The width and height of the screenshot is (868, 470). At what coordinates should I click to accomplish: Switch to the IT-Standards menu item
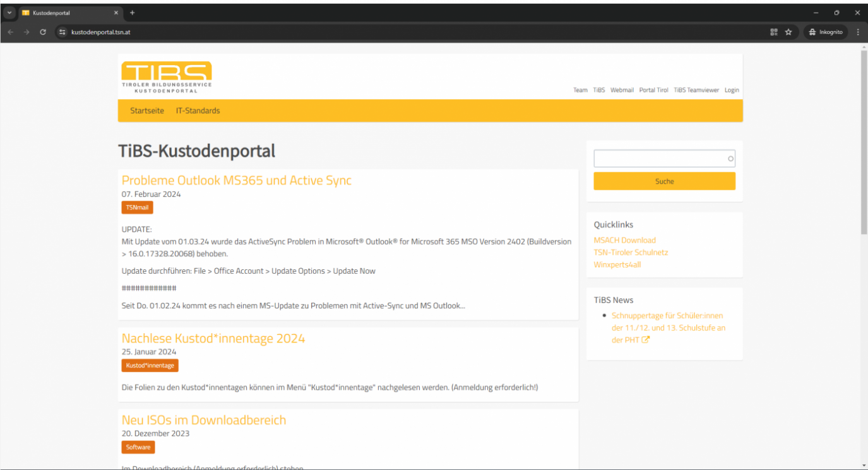pos(198,110)
